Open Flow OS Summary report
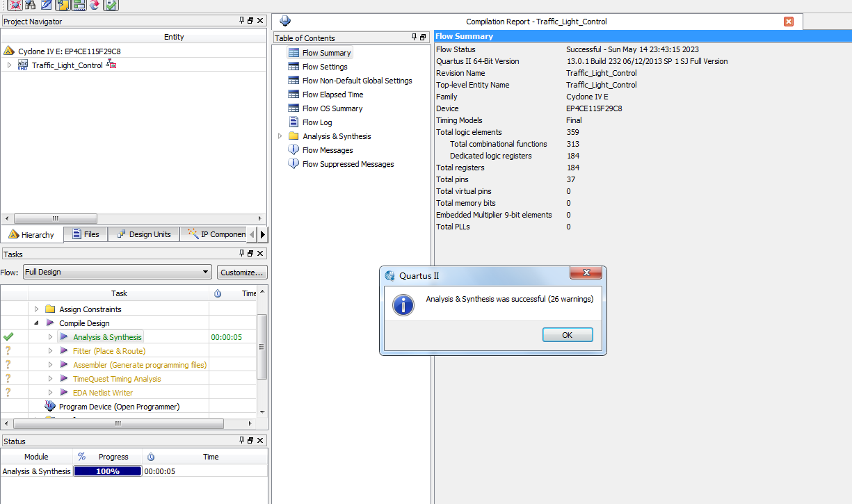This screenshot has height=504, width=852. (332, 108)
